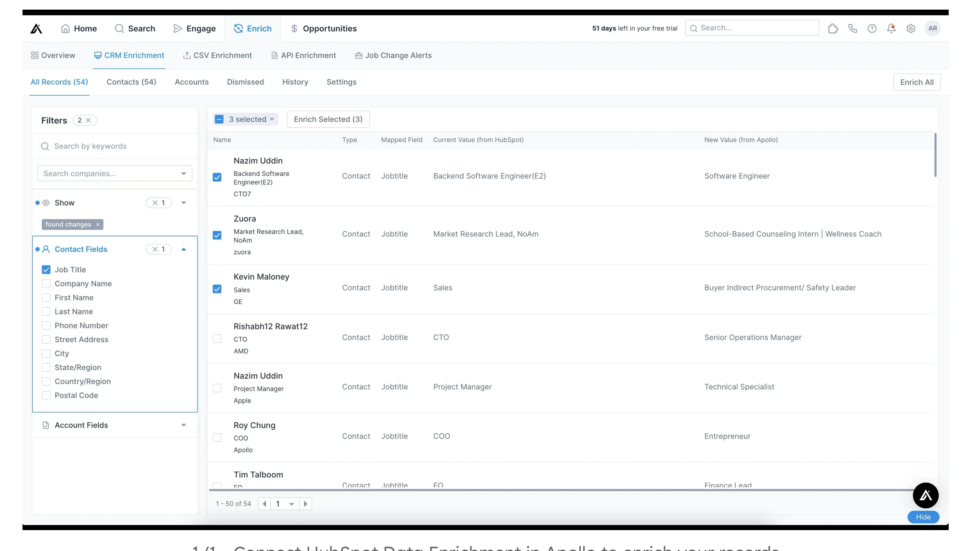Viewport: 980px width, 551px height.
Task: Open the History tab
Action: coord(295,82)
